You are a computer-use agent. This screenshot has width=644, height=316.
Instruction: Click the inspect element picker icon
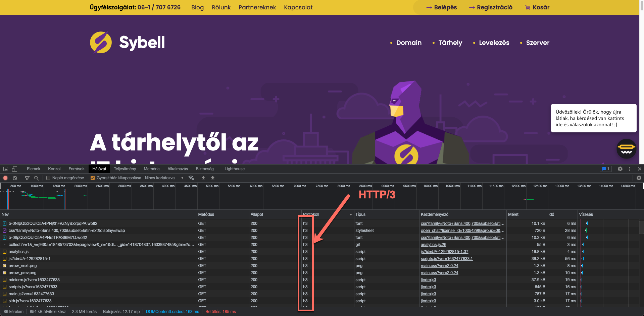click(5, 169)
